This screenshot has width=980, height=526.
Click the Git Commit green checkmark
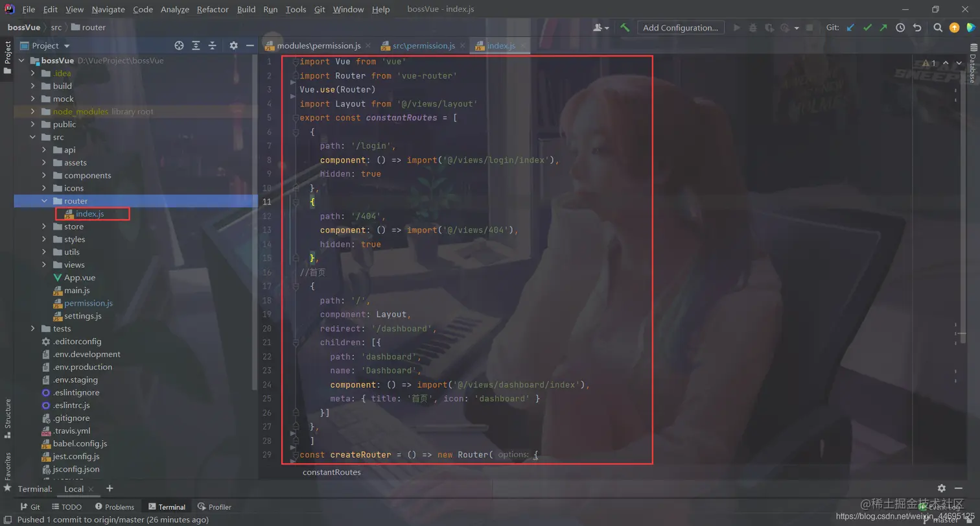(867, 28)
